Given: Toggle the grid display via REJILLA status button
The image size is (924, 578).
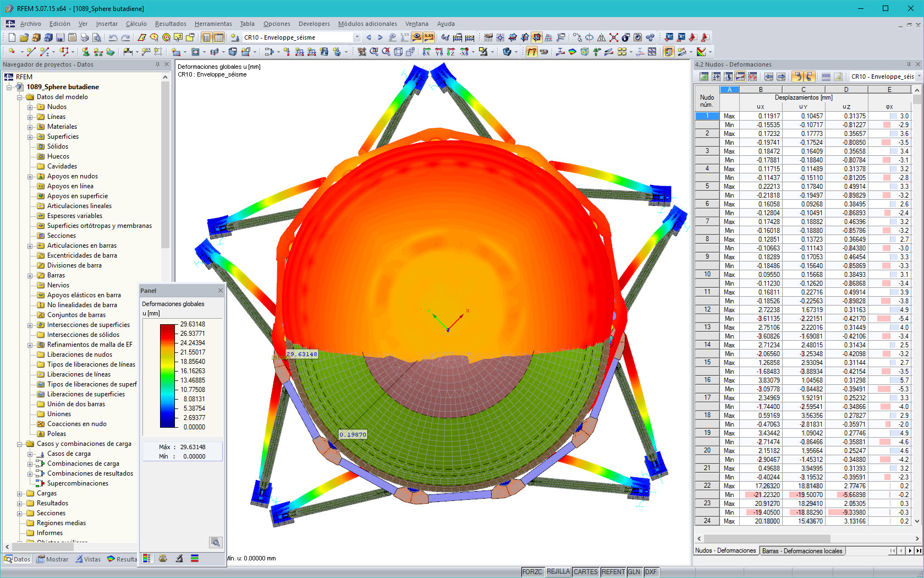Looking at the screenshot, I should click(558, 571).
